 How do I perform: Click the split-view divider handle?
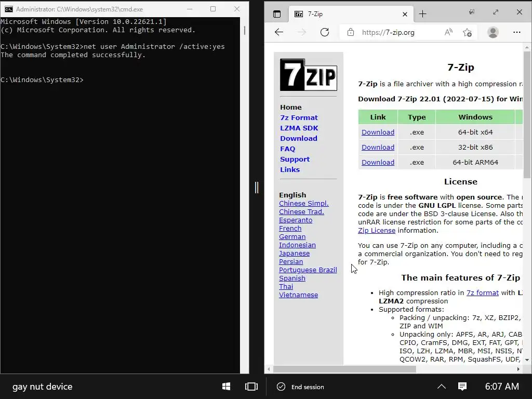(257, 187)
